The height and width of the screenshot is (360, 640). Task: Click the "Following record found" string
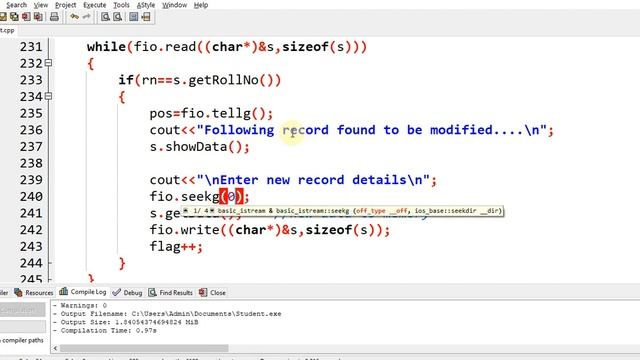tap(371, 130)
